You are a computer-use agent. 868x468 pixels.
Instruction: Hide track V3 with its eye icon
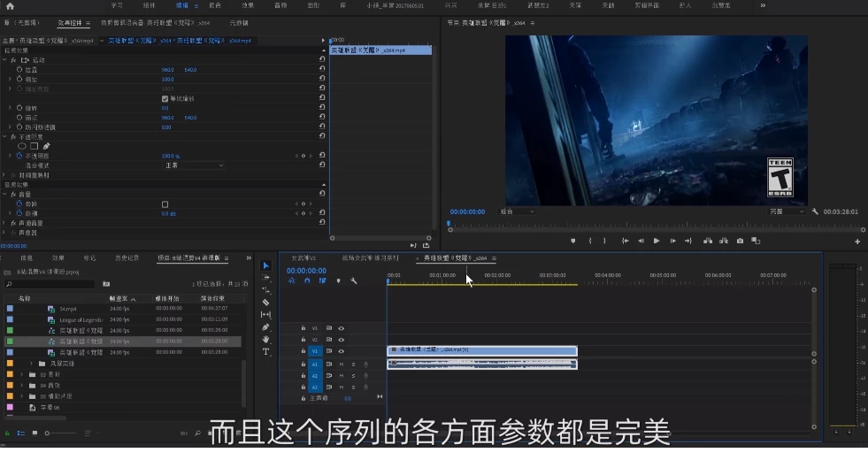pos(341,328)
